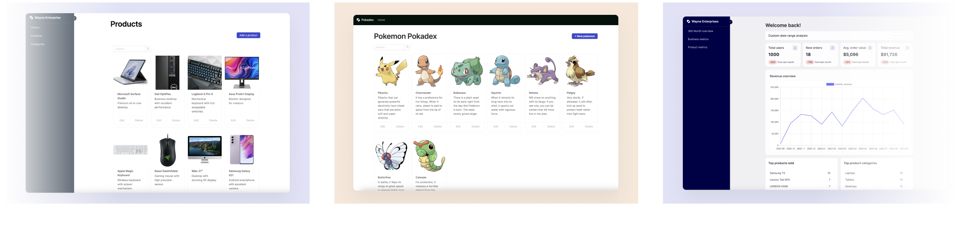980x230 pixels.
Task: Open Product metrics in dashboard sidebar
Action: click(697, 47)
